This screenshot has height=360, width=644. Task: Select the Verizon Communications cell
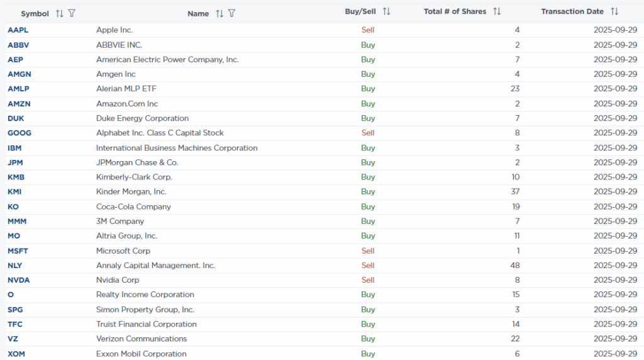pyautogui.click(x=142, y=339)
